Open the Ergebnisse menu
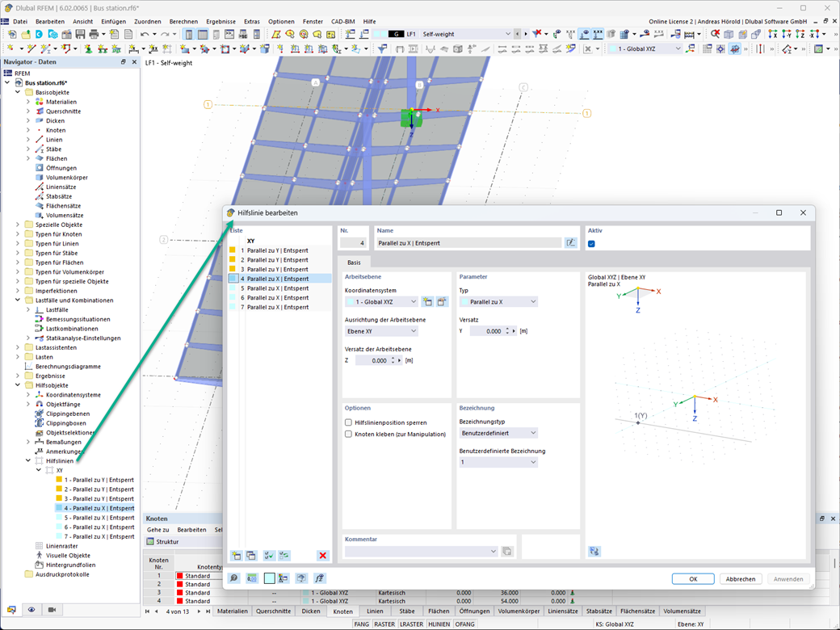 coord(220,22)
